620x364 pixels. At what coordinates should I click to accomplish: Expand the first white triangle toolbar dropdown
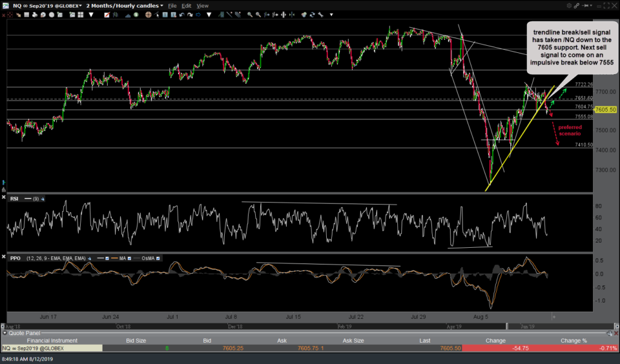tap(91, 15)
